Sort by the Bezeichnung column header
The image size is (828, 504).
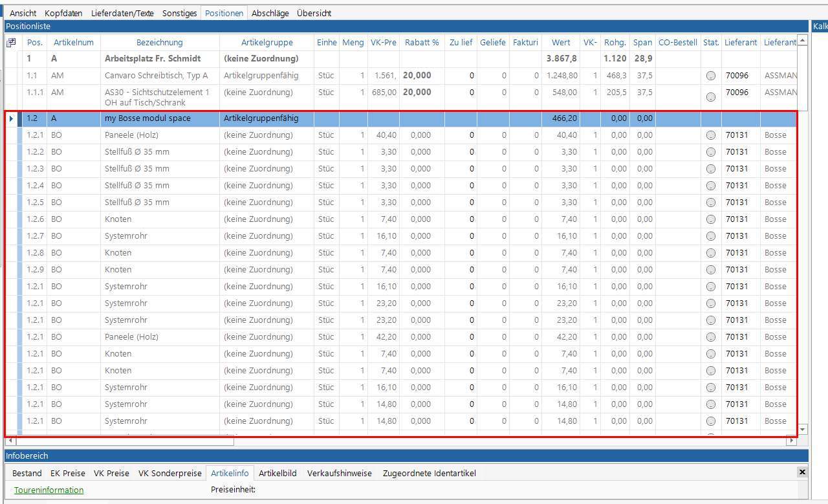click(x=159, y=42)
